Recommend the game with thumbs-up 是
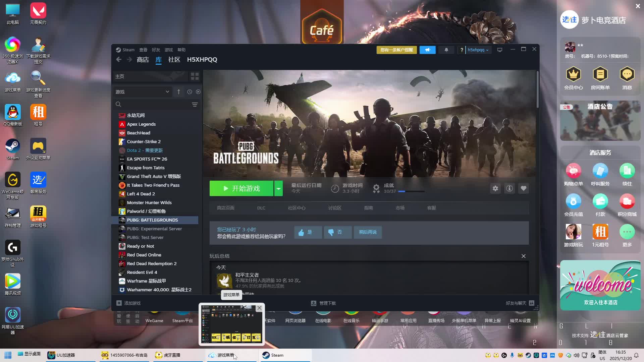 click(308, 232)
